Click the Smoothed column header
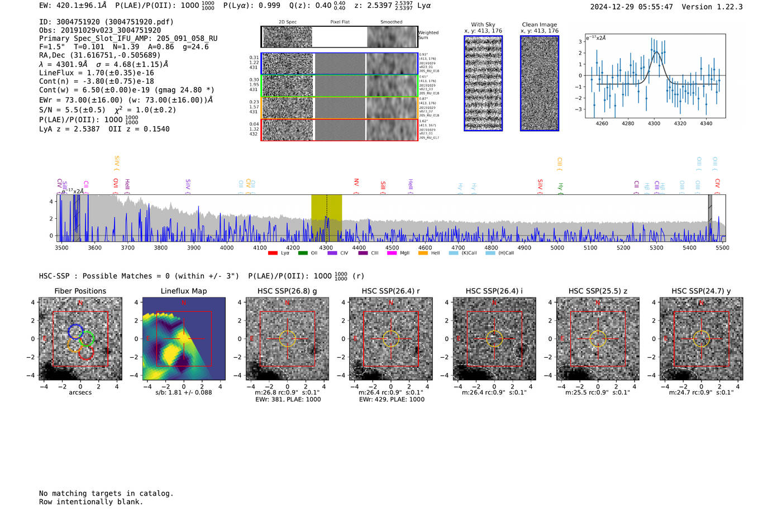782x532 pixels. [392, 22]
